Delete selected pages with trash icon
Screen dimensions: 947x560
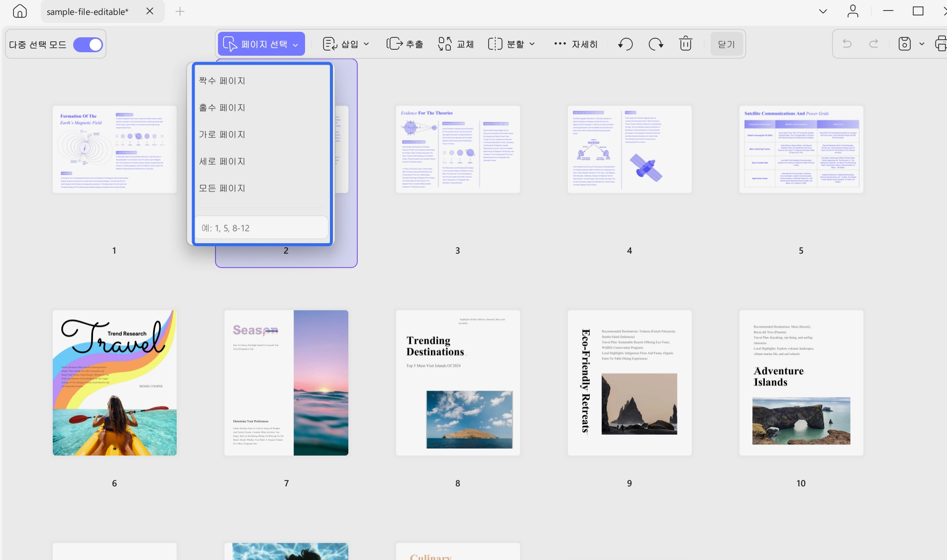(x=686, y=44)
